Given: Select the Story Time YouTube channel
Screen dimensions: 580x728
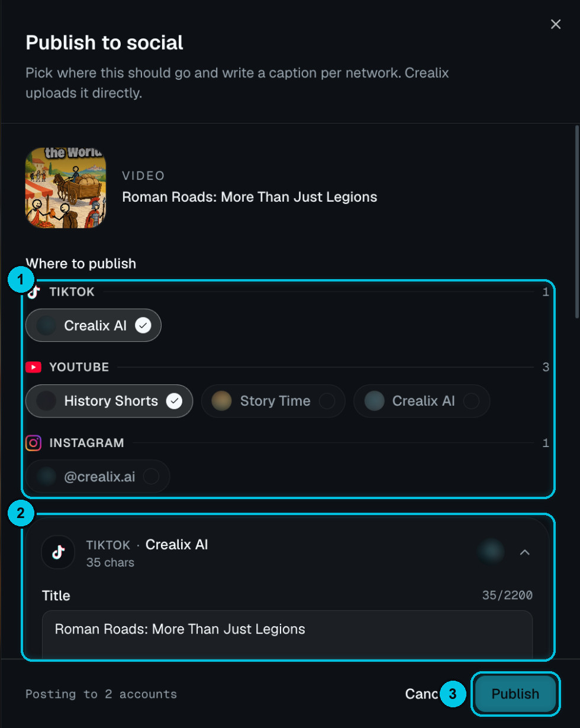Looking at the screenshot, I should pyautogui.click(x=273, y=401).
